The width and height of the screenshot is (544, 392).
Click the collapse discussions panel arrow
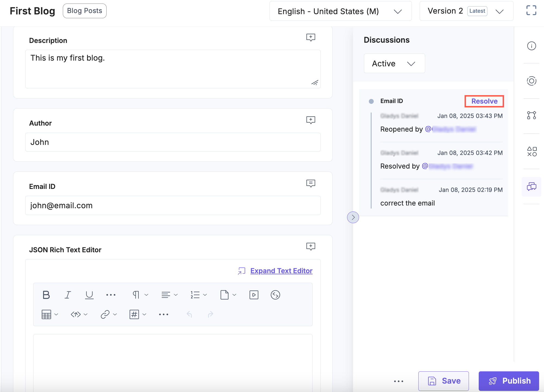353,217
